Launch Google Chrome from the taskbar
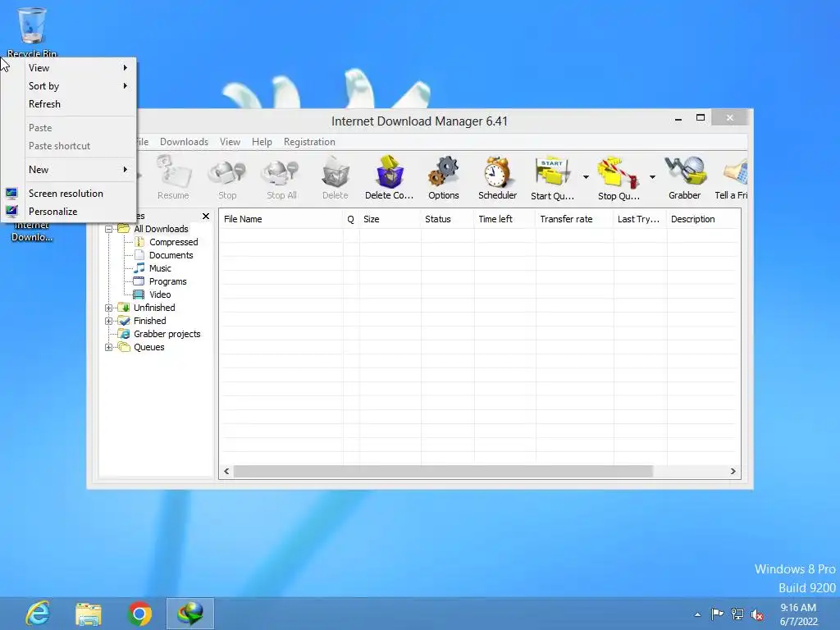This screenshot has height=630, width=840. click(x=139, y=614)
